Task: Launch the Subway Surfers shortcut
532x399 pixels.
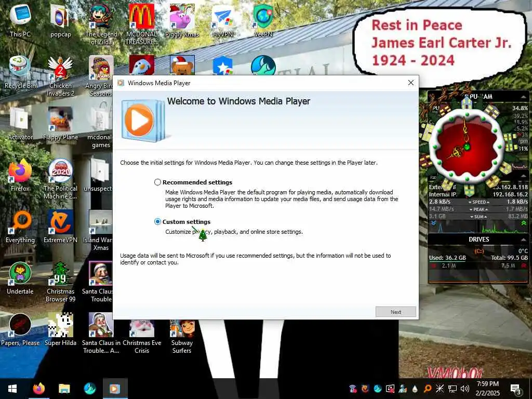Action: (x=182, y=337)
